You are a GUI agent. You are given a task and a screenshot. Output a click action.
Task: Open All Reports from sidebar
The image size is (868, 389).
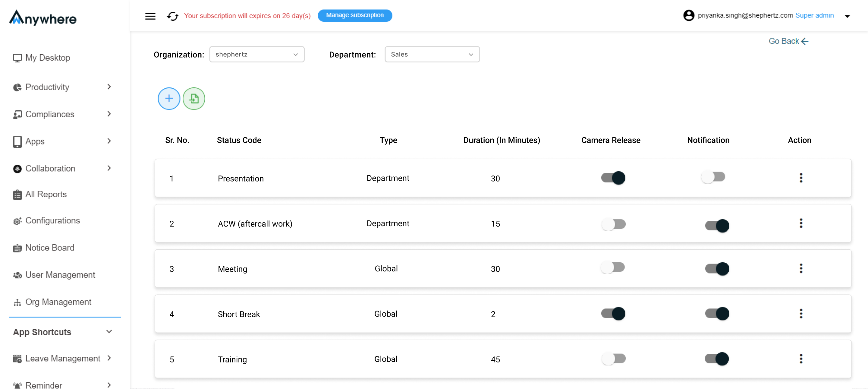(46, 194)
